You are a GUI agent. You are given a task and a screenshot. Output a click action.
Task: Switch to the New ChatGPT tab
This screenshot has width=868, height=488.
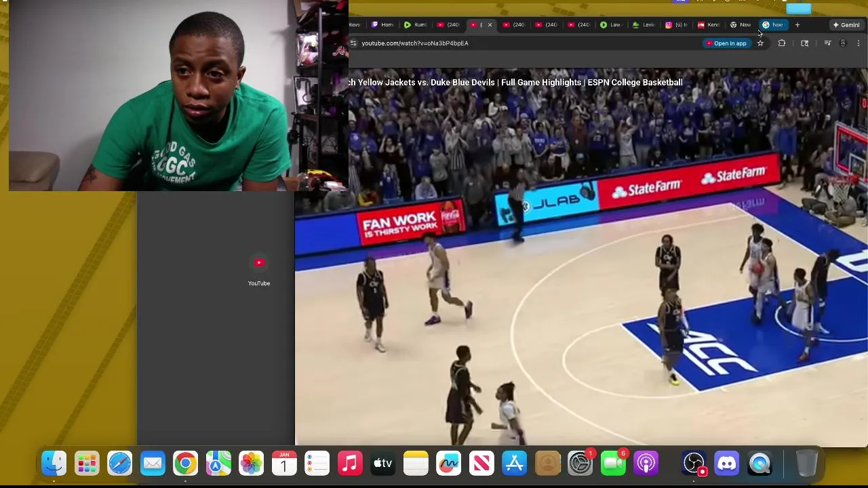(741, 25)
